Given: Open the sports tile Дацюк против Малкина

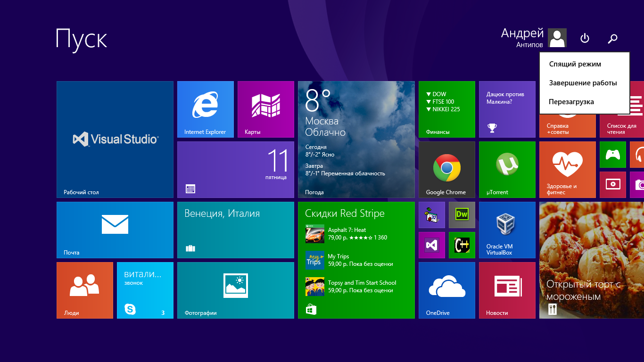Looking at the screenshot, I should (507, 109).
